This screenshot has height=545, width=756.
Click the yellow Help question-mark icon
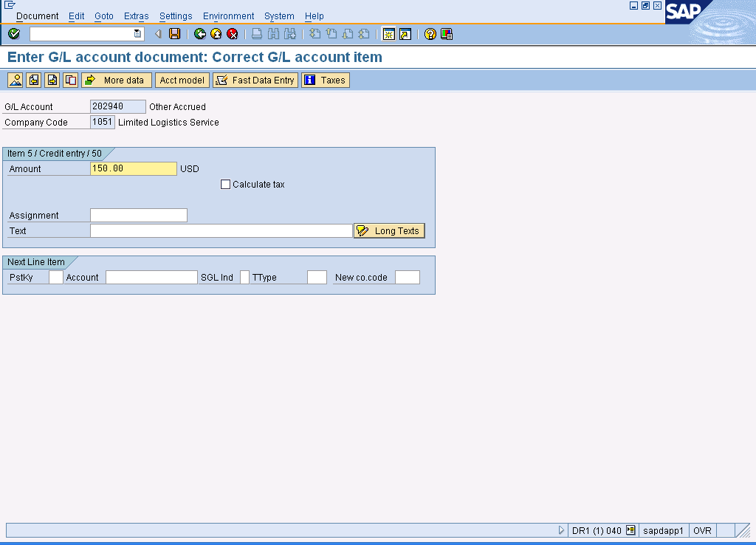[430, 34]
